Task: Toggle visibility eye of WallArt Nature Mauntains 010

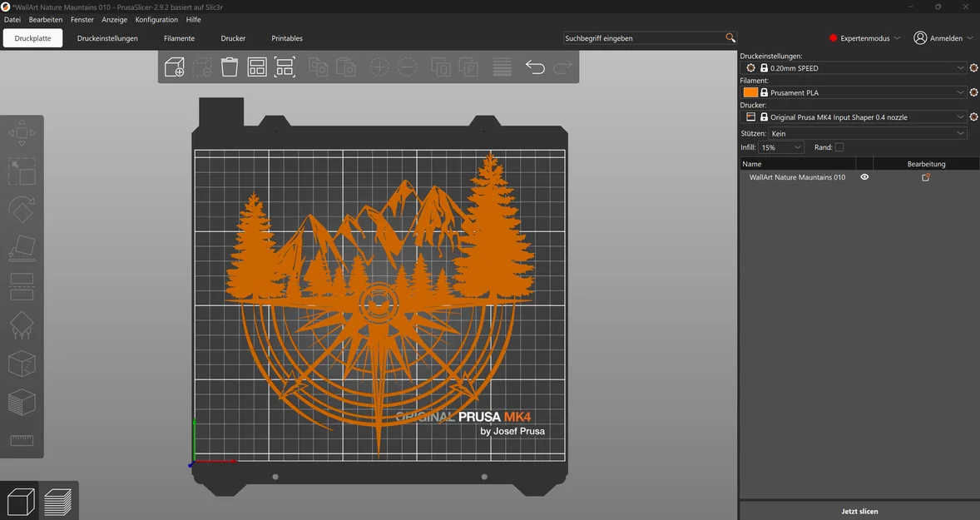Action: pyautogui.click(x=864, y=177)
